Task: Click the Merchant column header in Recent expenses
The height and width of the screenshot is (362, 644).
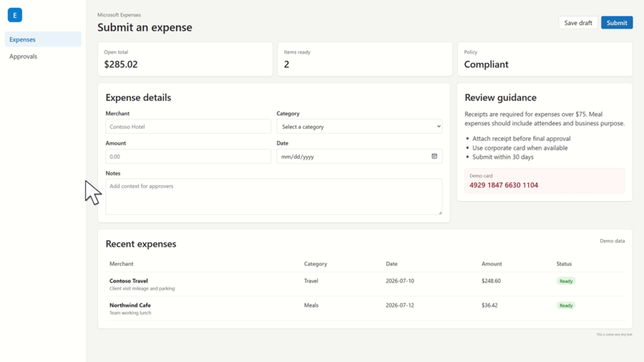Action: [121, 263]
